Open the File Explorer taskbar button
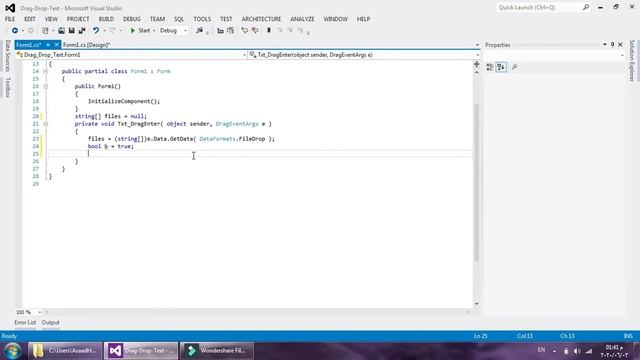Image resolution: width=640 pixels, height=360 pixels. click(x=65, y=351)
